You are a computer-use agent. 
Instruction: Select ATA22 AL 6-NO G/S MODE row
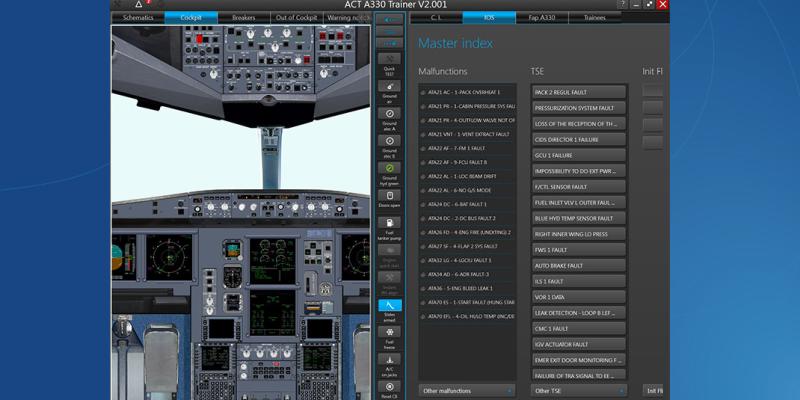click(x=467, y=190)
